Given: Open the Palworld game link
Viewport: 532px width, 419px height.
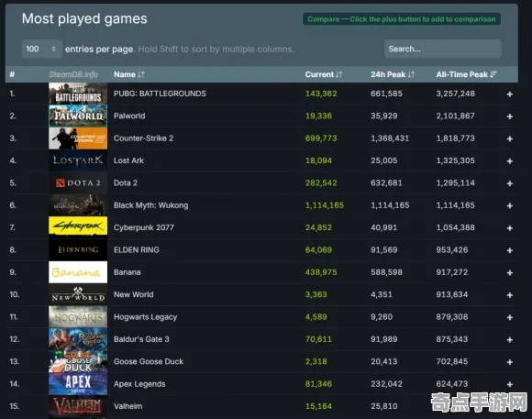Looking at the screenshot, I should point(129,116).
